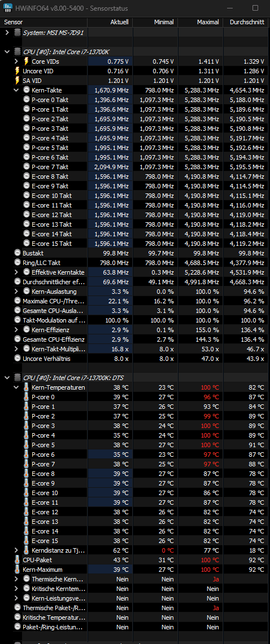Click the clock icon of P-core 0 Takt
This screenshot has width=270, height=644.
27,100
